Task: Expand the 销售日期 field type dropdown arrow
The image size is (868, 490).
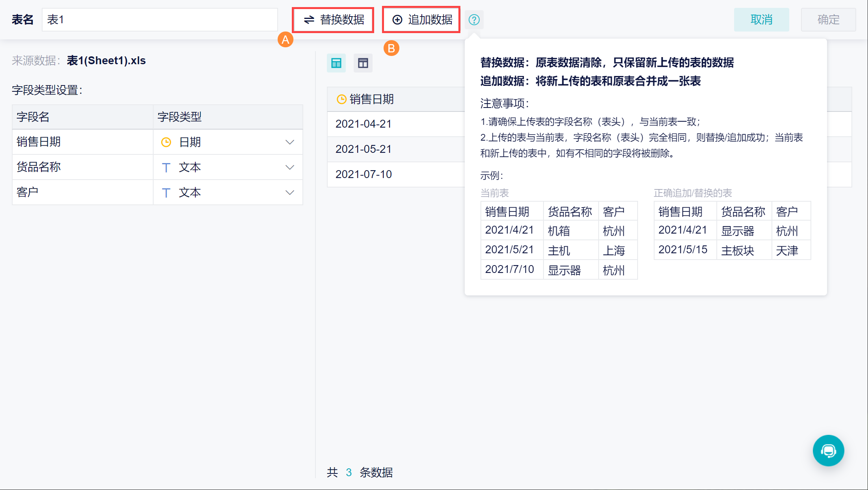Action: 290,142
